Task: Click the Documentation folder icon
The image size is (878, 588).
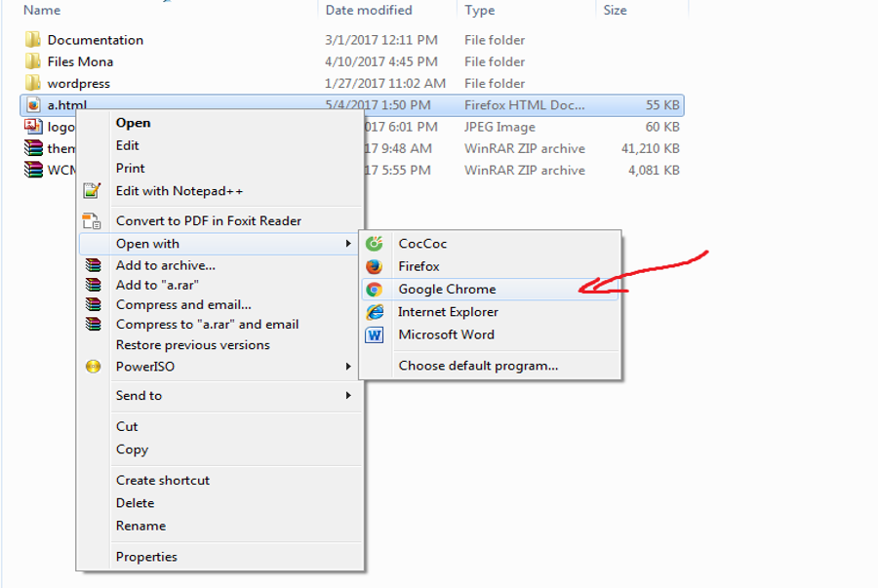Action: pos(33,39)
